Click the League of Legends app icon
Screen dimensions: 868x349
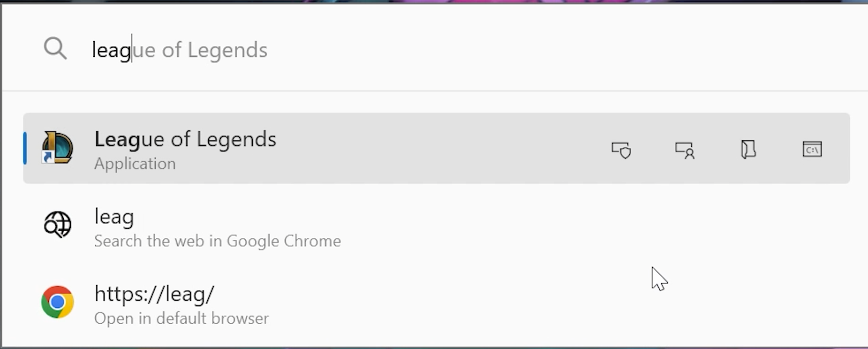coord(57,147)
